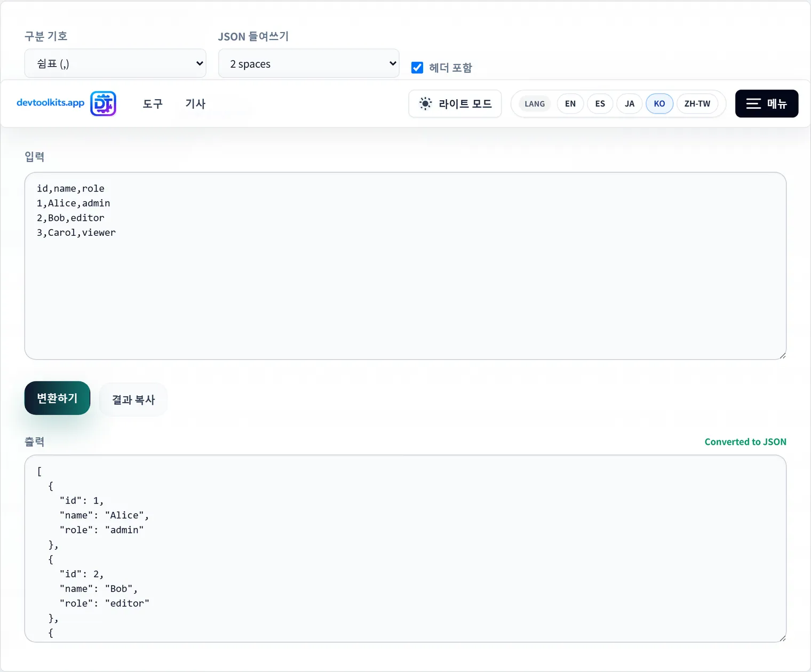Toggle the 헤더 포함 checkbox
Viewport: 811px width, 672px height.
417,68
